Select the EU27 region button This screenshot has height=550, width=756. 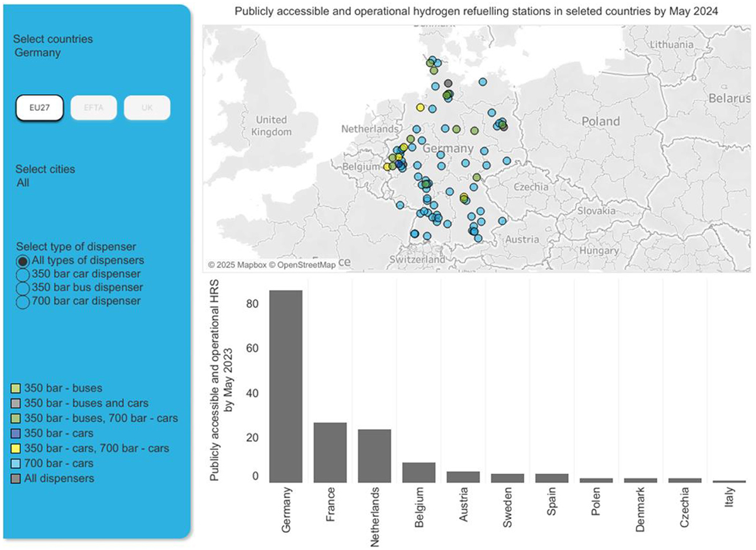click(x=39, y=108)
